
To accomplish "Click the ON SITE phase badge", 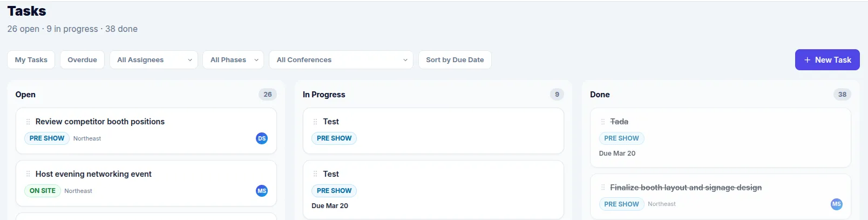I will [43, 191].
